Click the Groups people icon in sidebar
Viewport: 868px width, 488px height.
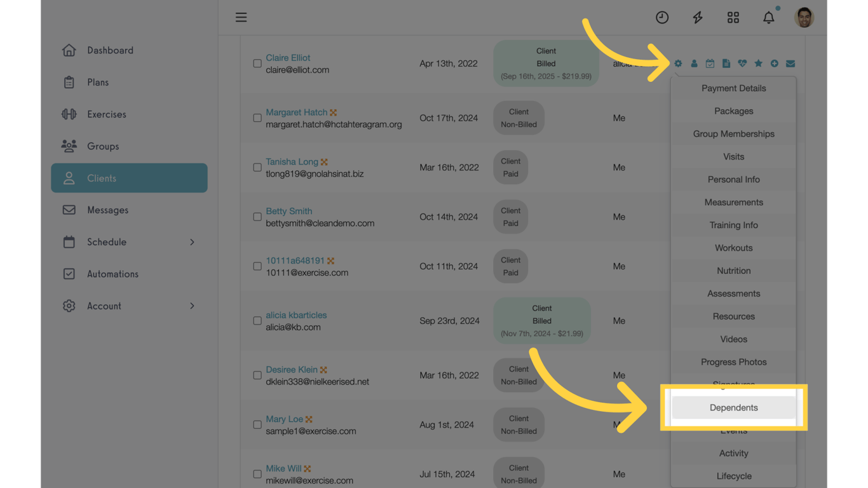[69, 146]
